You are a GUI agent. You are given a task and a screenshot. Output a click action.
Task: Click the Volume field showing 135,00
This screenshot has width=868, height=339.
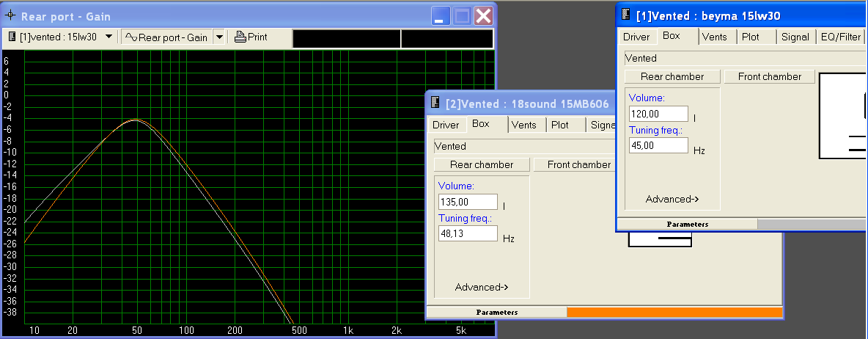pyautogui.click(x=468, y=203)
